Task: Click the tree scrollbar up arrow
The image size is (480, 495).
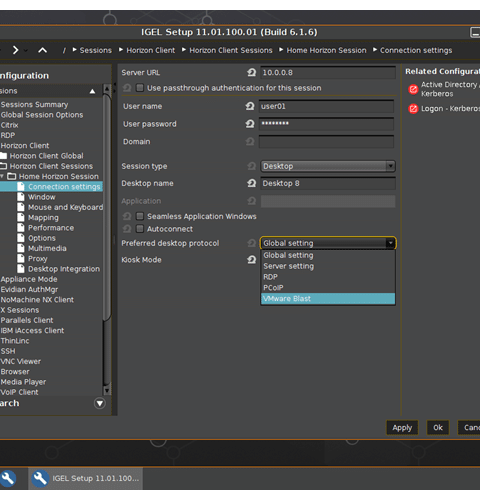Action: 107,89
